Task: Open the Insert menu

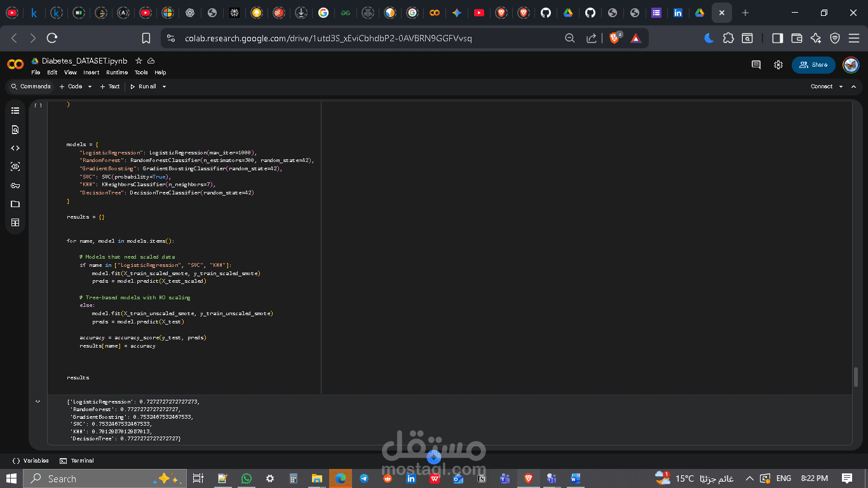Action: pyautogui.click(x=91, y=72)
